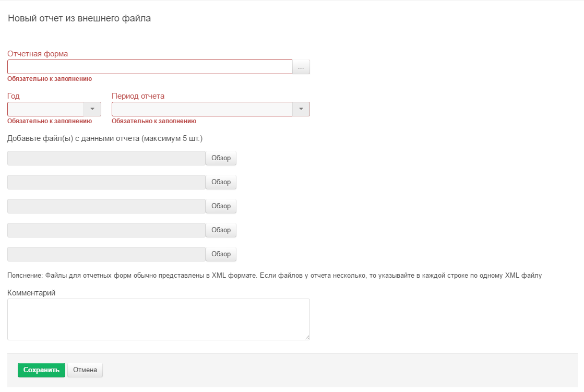Click inside the Комментарий text area
The image size is (584, 392).
pos(158,319)
